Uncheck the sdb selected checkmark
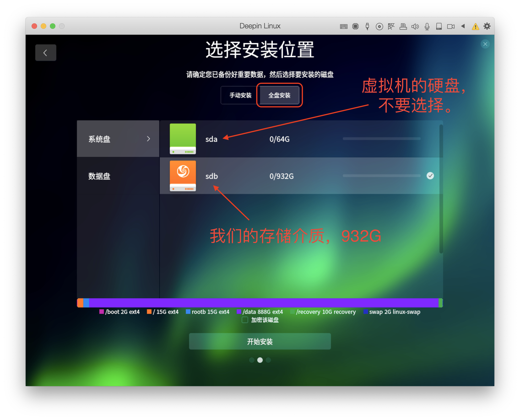 (430, 176)
